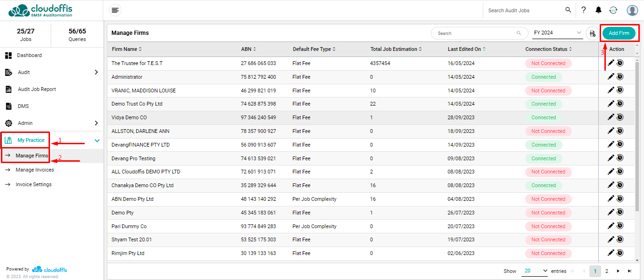Screen dimensions: 644x280
Task: Open the notifications bell
Action: (598, 10)
